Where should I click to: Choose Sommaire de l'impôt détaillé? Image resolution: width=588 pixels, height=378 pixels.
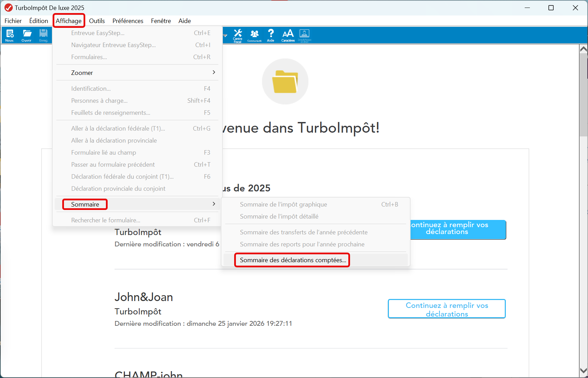[316, 216]
